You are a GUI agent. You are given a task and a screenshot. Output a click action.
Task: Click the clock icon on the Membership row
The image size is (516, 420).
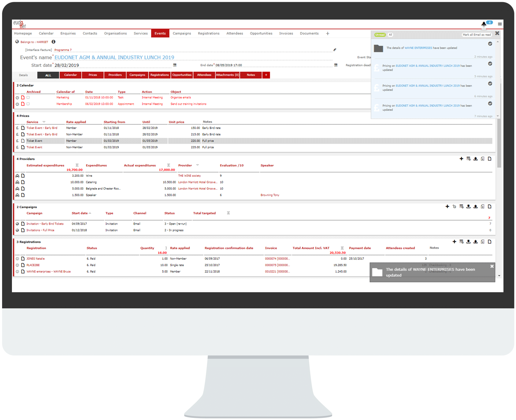[x=17, y=104]
